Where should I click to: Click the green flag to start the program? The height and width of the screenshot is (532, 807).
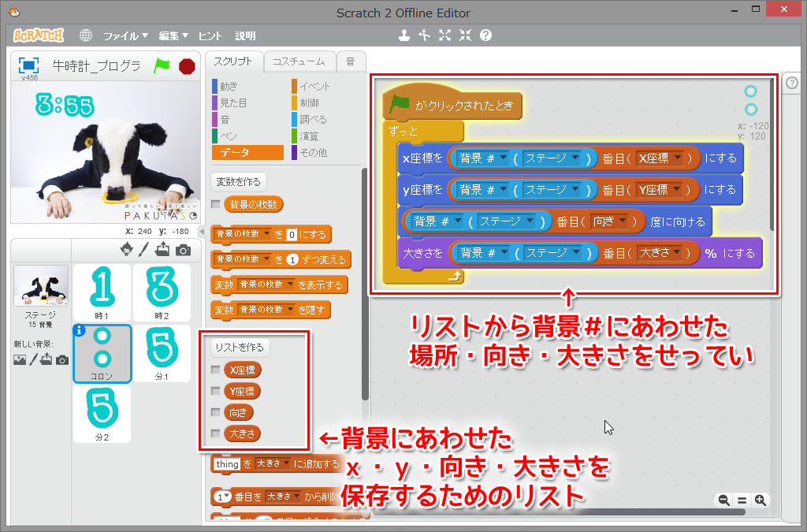[162, 66]
